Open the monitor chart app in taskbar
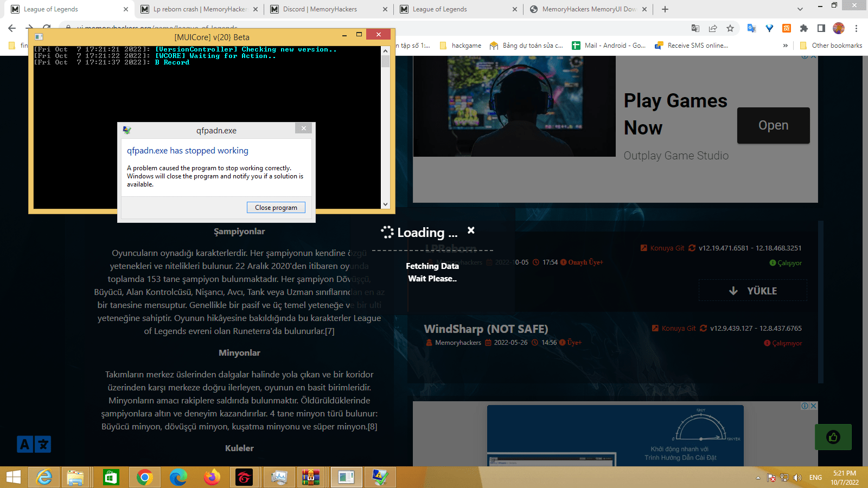This screenshot has width=868, height=488. [x=279, y=477]
